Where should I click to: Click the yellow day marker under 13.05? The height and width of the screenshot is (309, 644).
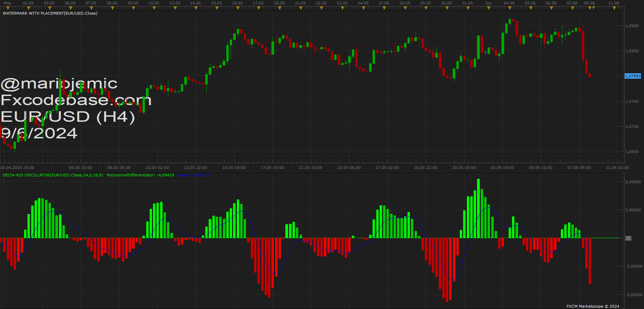pos(175,8)
